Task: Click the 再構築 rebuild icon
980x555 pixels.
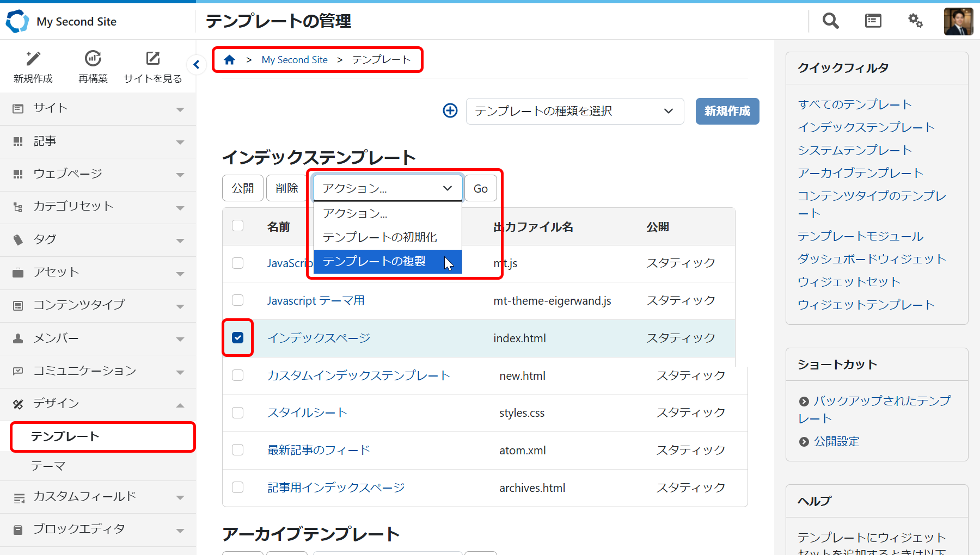Action: (x=93, y=59)
